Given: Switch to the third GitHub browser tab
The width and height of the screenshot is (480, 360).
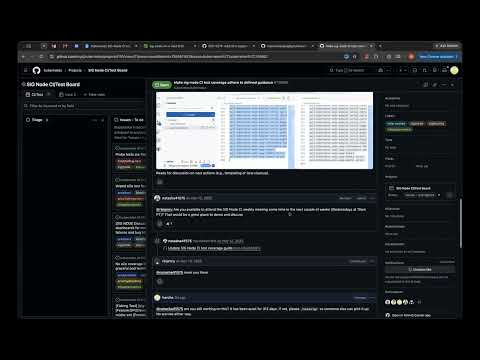Looking at the screenshot, I should pyautogui.click(x=228, y=46).
